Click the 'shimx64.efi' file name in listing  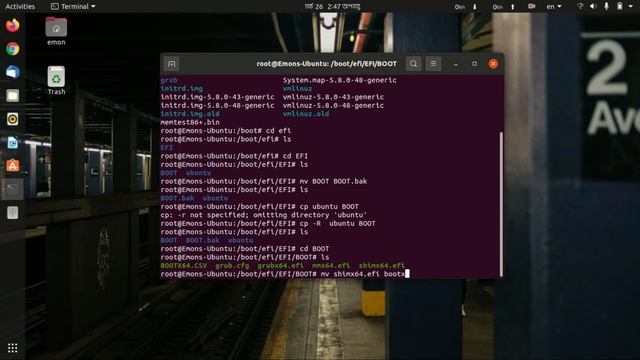(x=382, y=266)
